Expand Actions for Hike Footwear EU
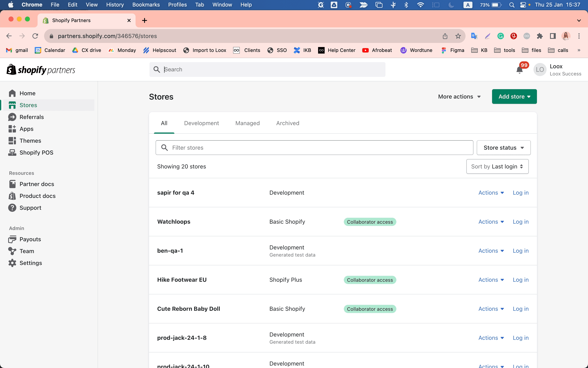588x368 pixels. [x=491, y=280]
